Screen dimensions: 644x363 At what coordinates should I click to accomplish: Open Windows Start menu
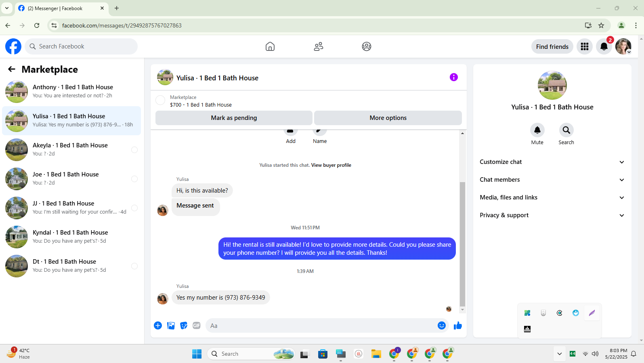pos(197,354)
